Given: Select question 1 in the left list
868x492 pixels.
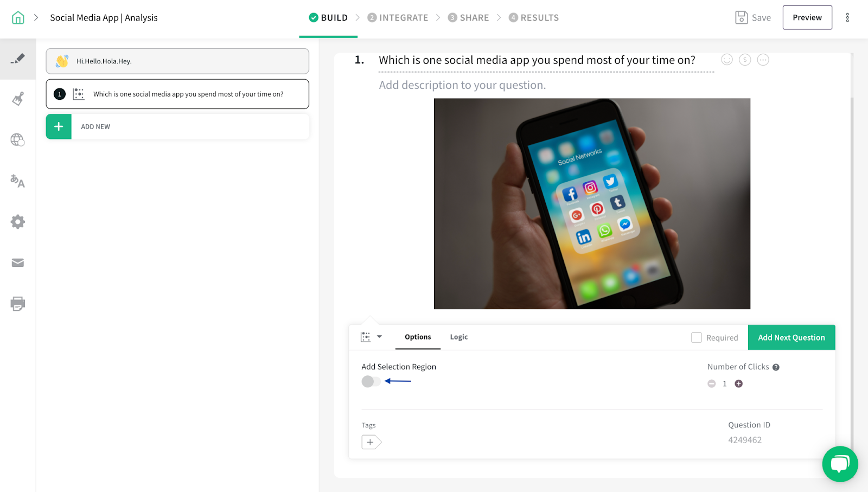Looking at the screenshot, I should pyautogui.click(x=177, y=94).
